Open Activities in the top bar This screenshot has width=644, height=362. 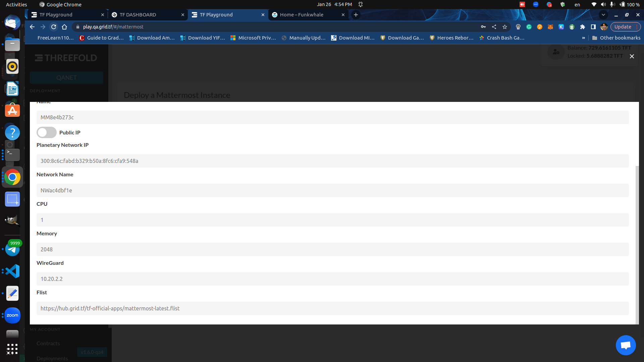coord(16,4)
